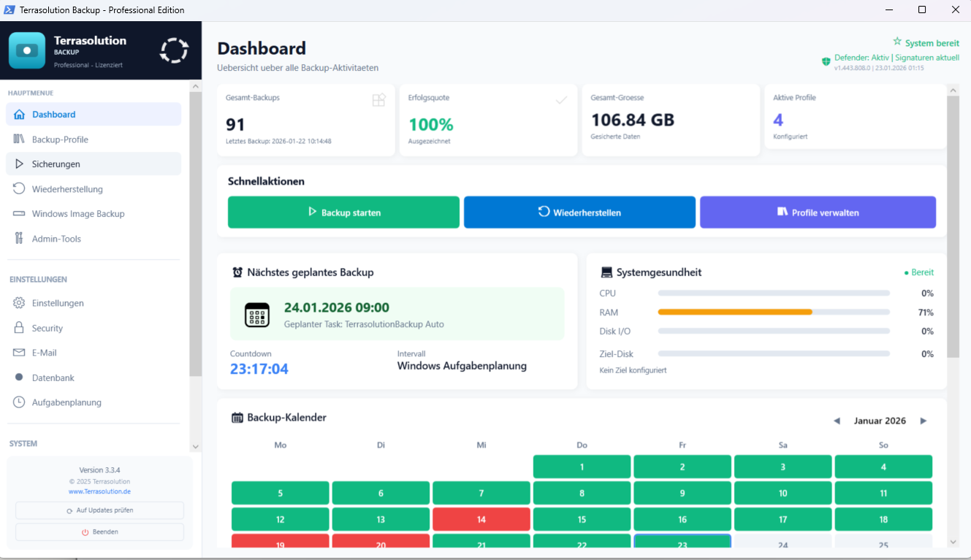The image size is (971, 560).
Task: Click the Wiederherstellung restore arrow icon
Action: (x=19, y=189)
